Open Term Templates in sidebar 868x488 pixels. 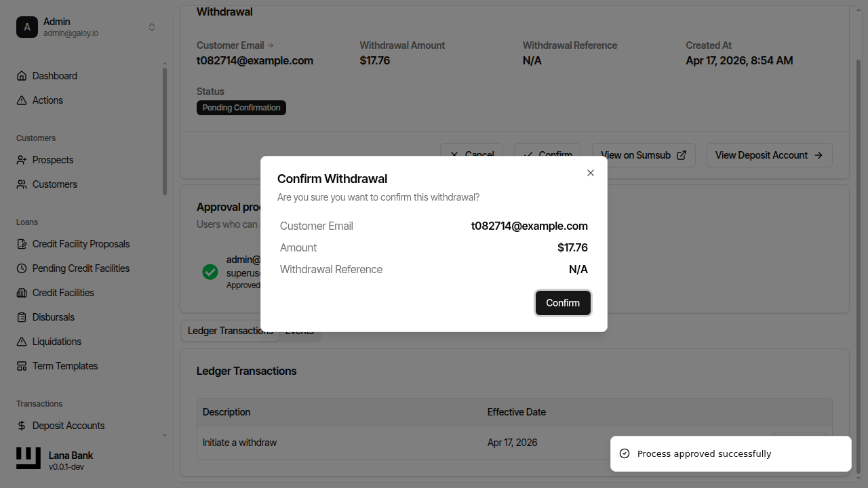pyautogui.click(x=64, y=365)
